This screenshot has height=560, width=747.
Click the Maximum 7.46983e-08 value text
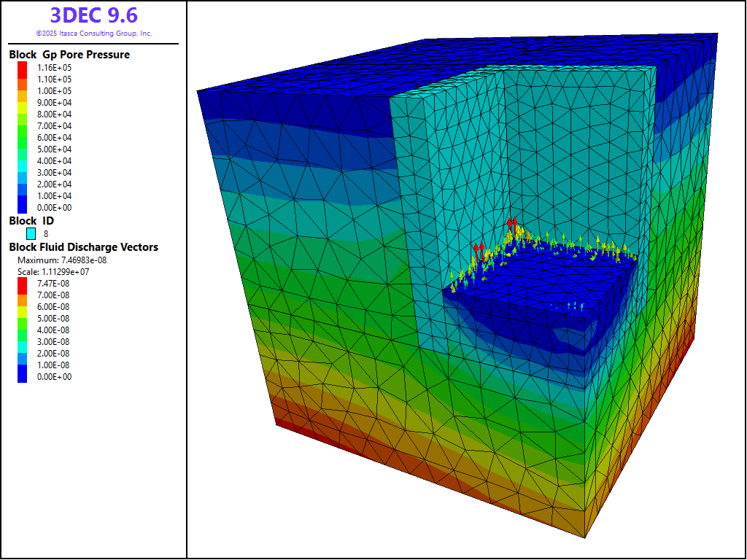[62, 260]
